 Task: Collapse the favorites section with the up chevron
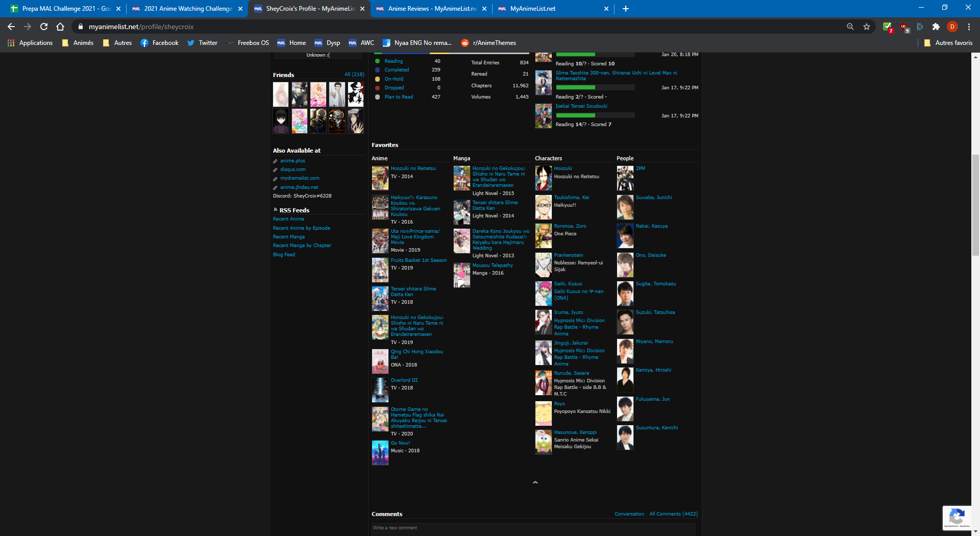[x=535, y=482]
